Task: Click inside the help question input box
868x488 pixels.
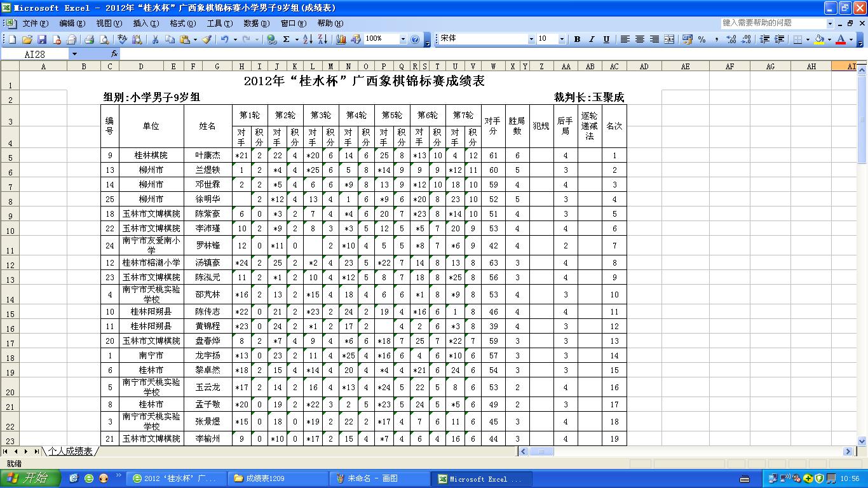Action: click(773, 23)
